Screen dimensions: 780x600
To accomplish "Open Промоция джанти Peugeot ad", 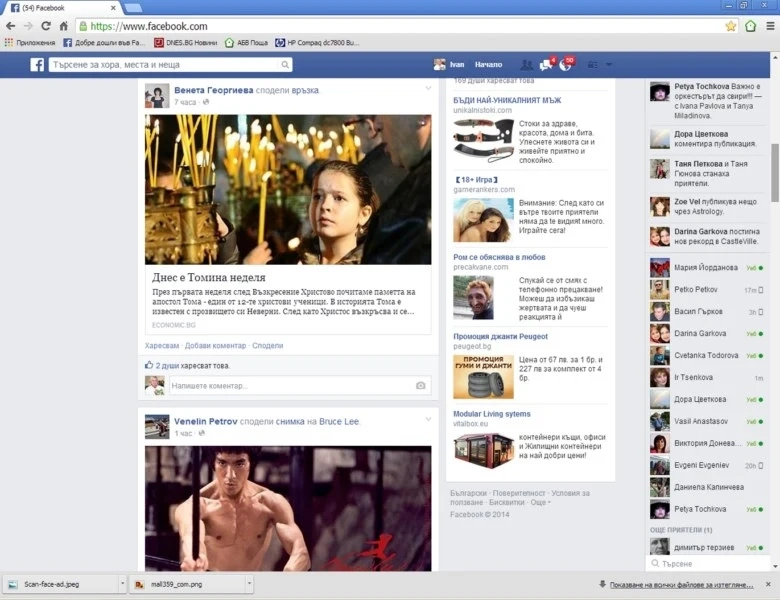I will [500, 336].
